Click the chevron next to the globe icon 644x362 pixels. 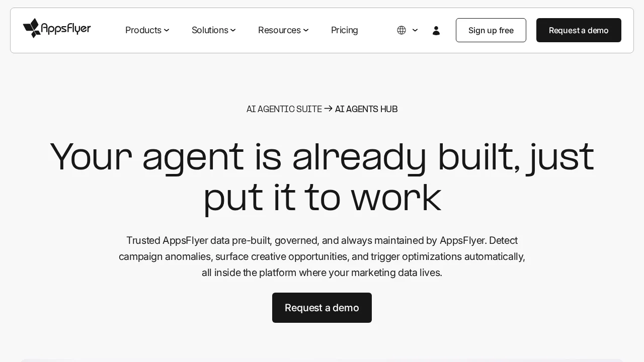tap(415, 31)
